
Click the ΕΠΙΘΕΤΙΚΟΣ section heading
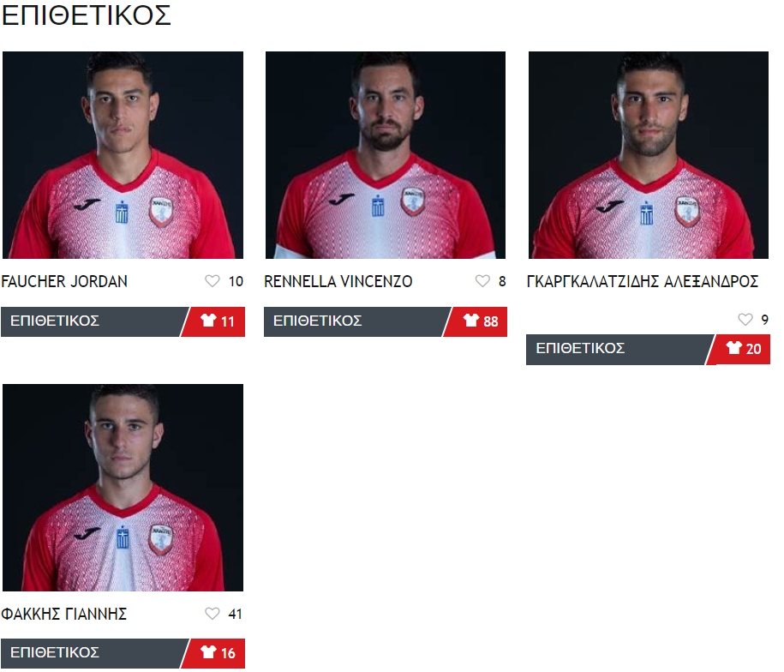click(x=86, y=15)
